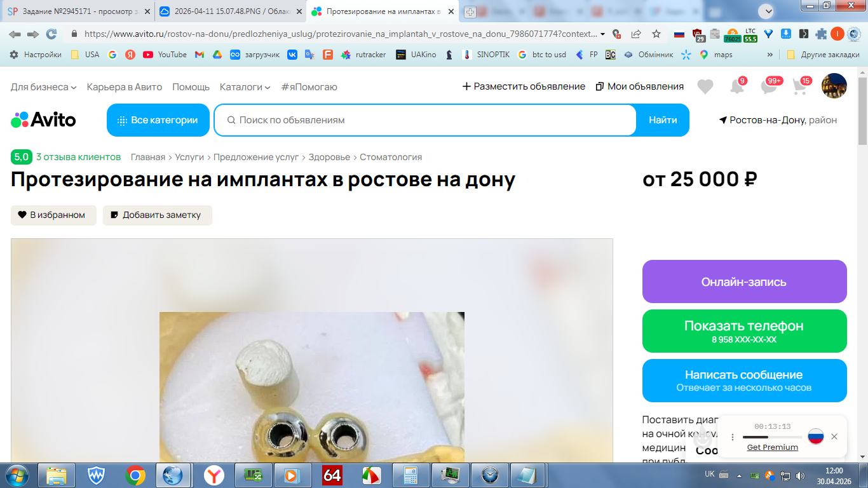The image size is (868, 488).
Task: Open tab list chevron button
Action: [x=766, y=11]
